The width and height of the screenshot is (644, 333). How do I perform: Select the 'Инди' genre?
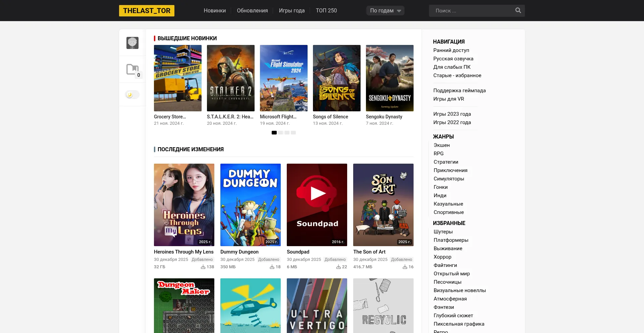440,196
